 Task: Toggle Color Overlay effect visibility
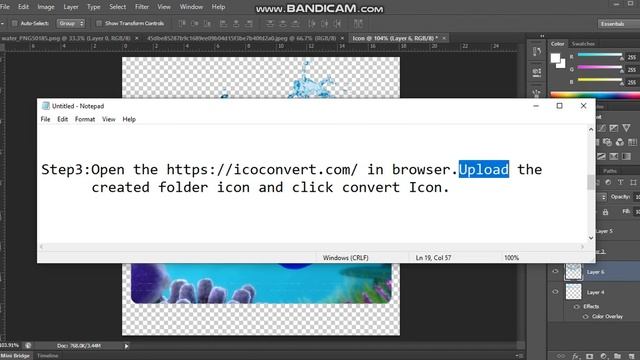[x=585, y=316]
